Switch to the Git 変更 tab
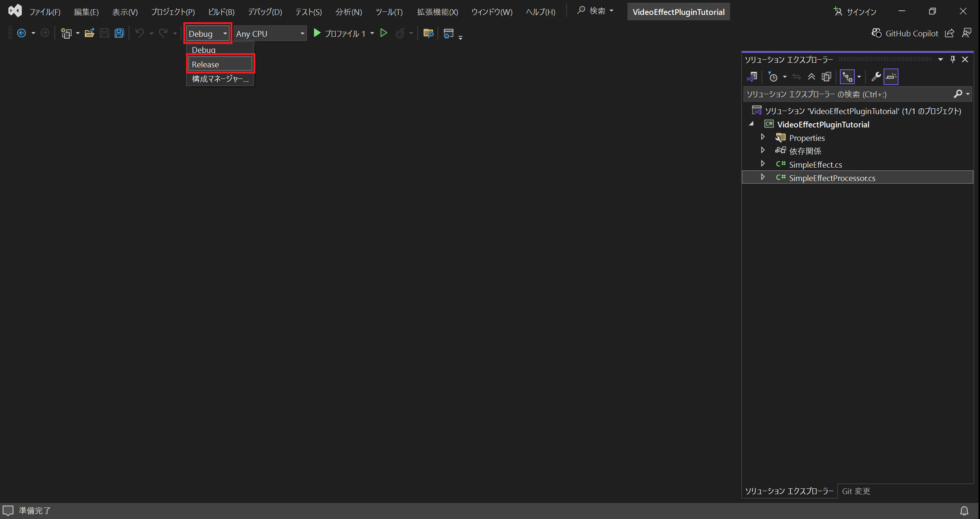 [x=856, y=491]
